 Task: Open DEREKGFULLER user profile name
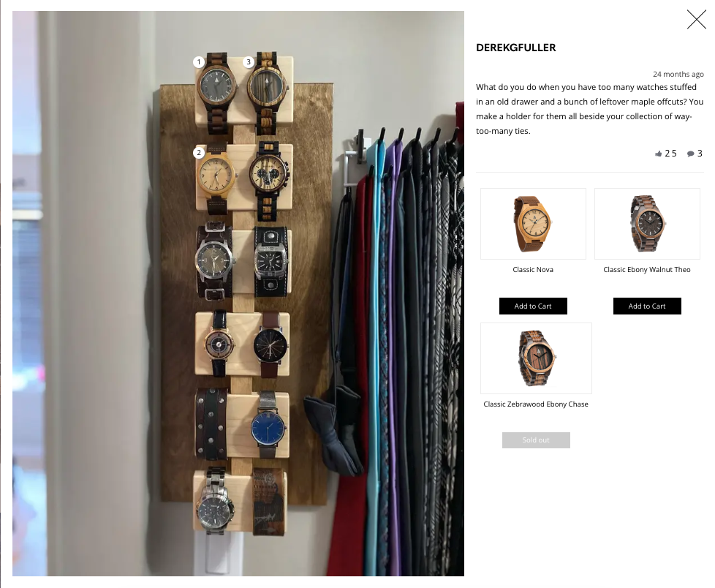(x=515, y=48)
